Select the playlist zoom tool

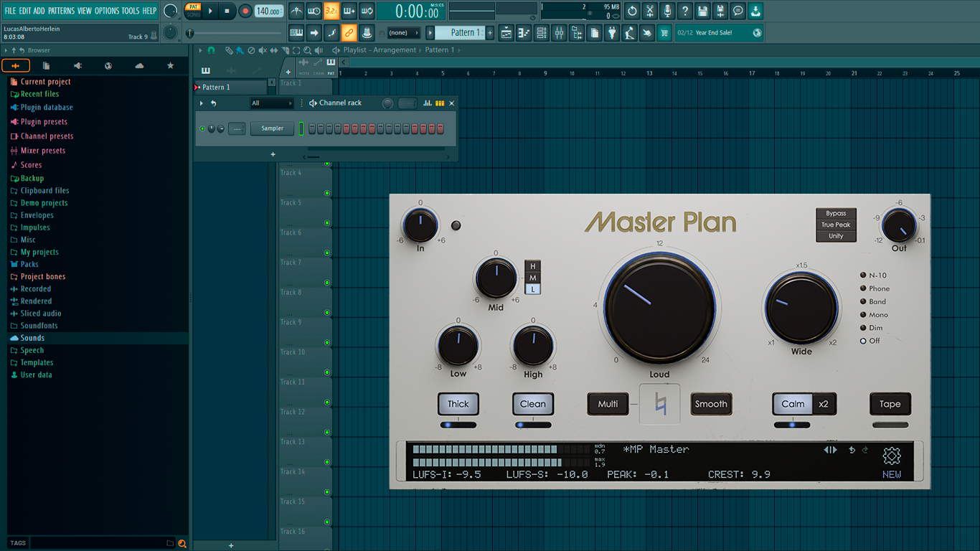click(x=307, y=50)
